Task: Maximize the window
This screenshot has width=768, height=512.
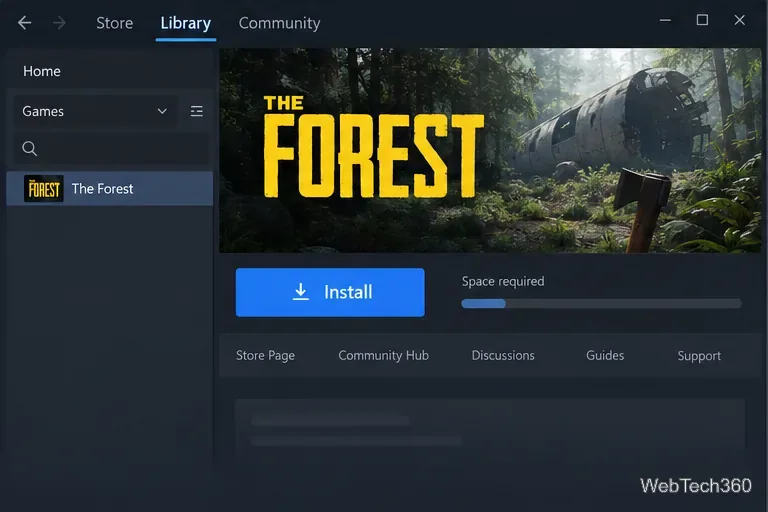Action: [702, 20]
